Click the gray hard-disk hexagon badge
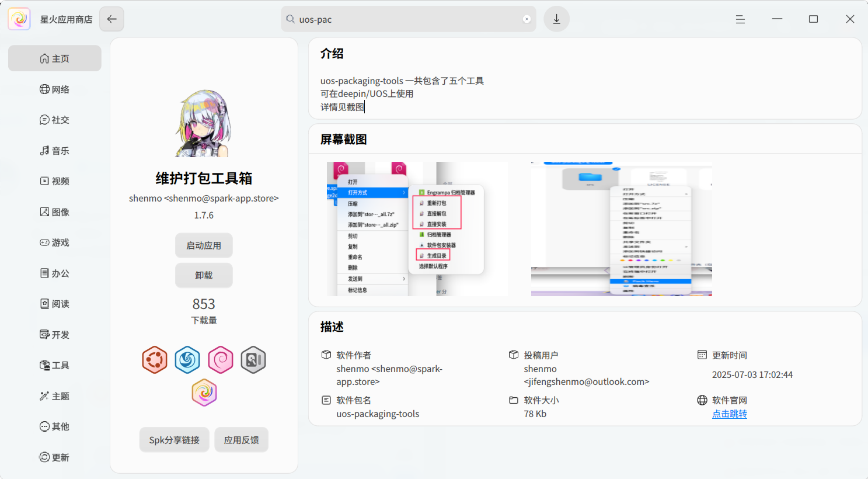Image resolution: width=868 pixels, height=479 pixels. (x=253, y=360)
